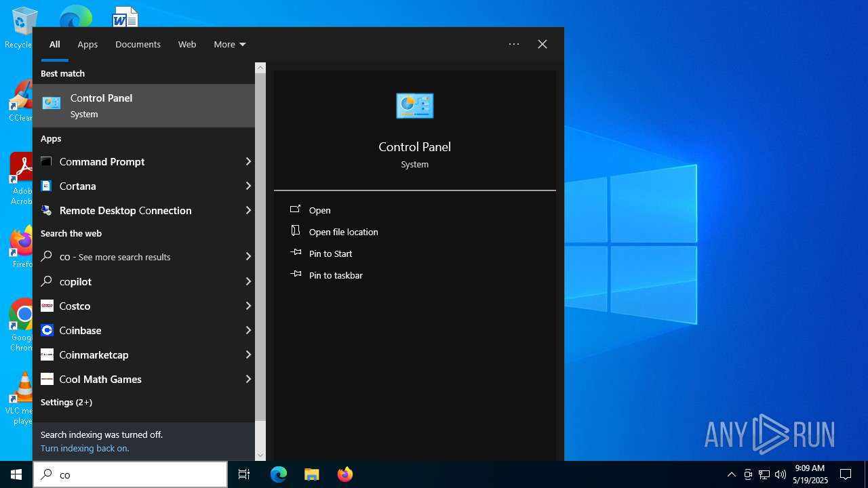This screenshot has height=488, width=868.
Task: Click Turn indexing back on link
Action: pyautogui.click(x=85, y=448)
